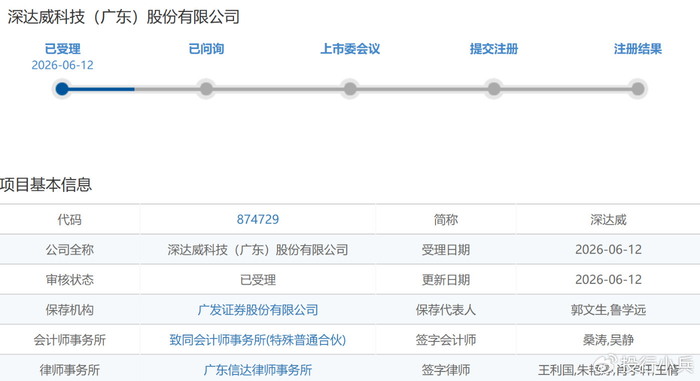Click the full company name table cell
Viewport: 700px width, 381px height.
pyautogui.click(x=258, y=249)
